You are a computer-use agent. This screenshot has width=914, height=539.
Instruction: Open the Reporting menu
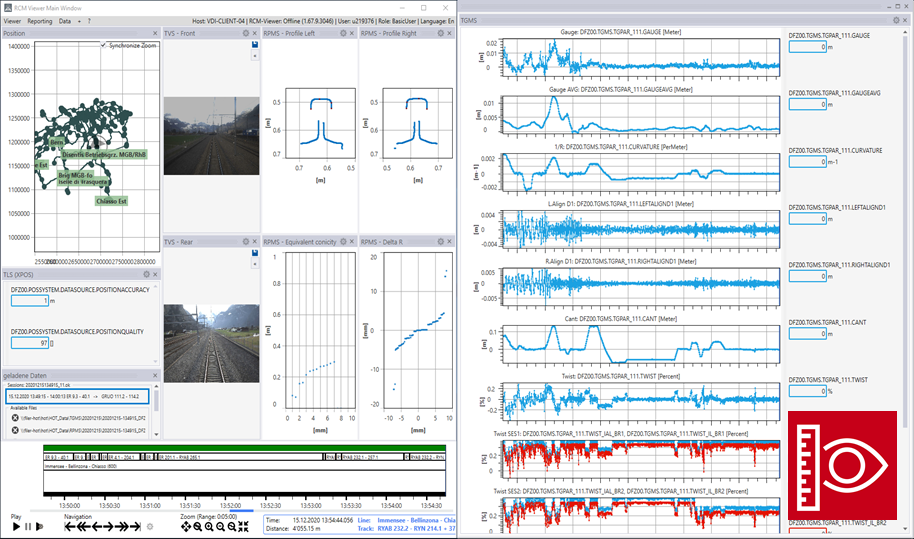[40, 21]
